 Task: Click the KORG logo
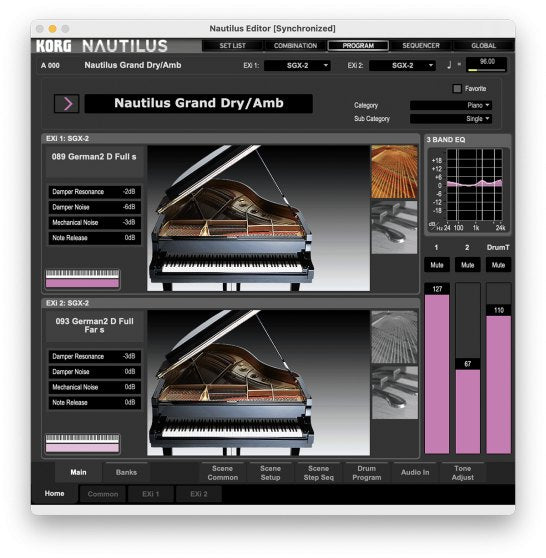click(x=54, y=46)
